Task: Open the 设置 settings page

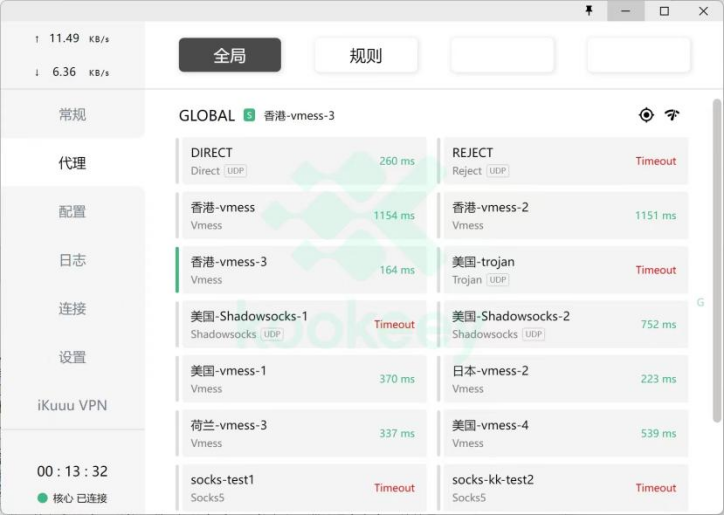Action: click(x=72, y=357)
